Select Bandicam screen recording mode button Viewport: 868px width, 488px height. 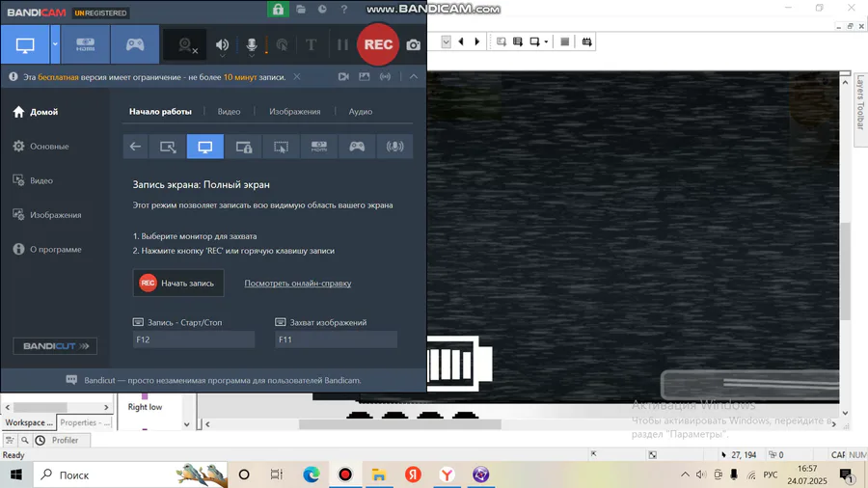(x=25, y=44)
